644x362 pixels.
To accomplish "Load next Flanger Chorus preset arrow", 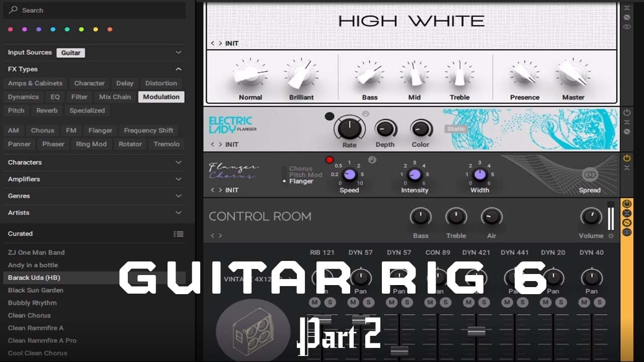I will coord(220,190).
